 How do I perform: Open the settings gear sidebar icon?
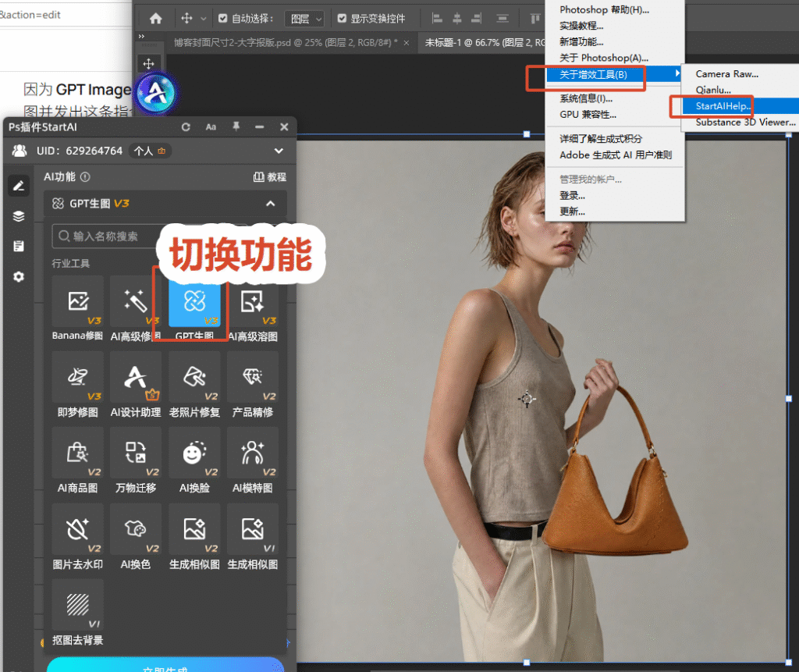[19, 277]
